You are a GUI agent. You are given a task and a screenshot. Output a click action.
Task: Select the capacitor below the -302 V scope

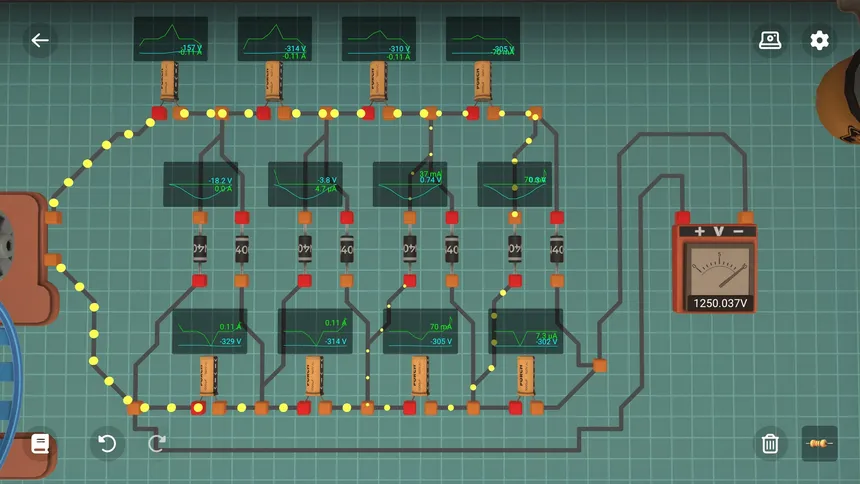525,376
